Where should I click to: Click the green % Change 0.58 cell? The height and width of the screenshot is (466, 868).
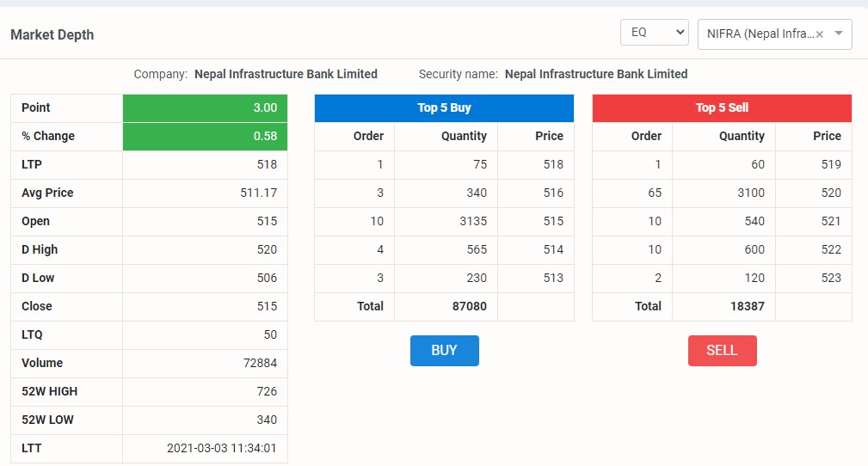(205, 136)
